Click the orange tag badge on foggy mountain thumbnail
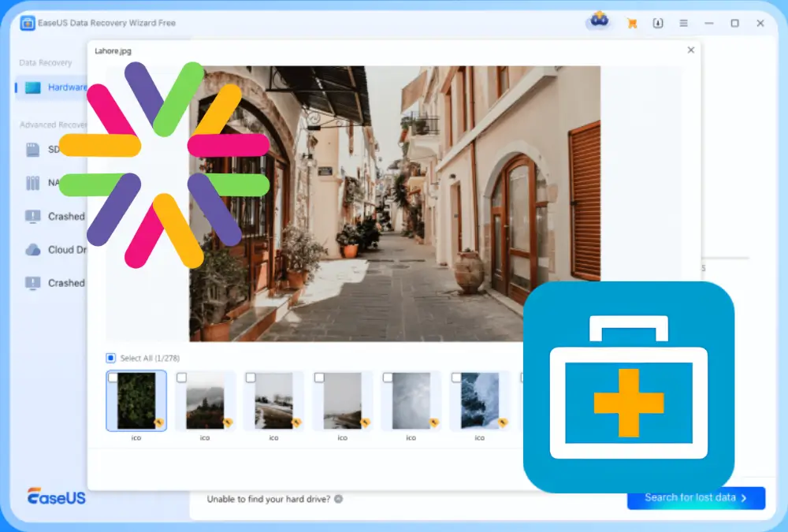This screenshot has height=532, width=788. pos(228,422)
